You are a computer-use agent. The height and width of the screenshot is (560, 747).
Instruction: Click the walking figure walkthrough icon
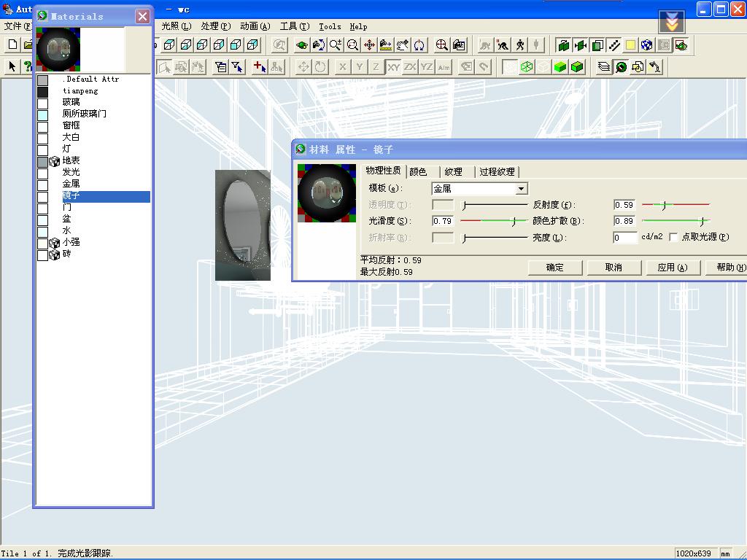point(520,45)
